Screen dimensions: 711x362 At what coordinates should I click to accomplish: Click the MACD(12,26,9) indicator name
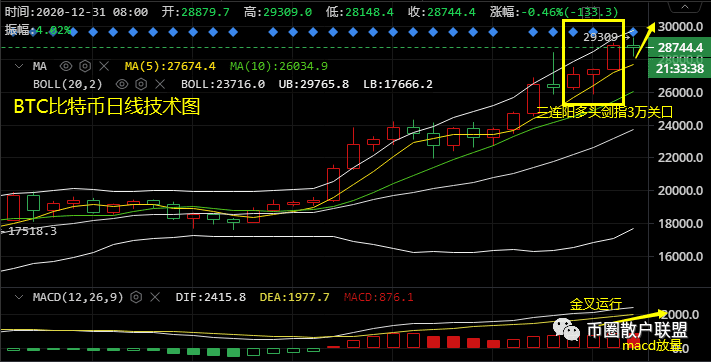78,297
